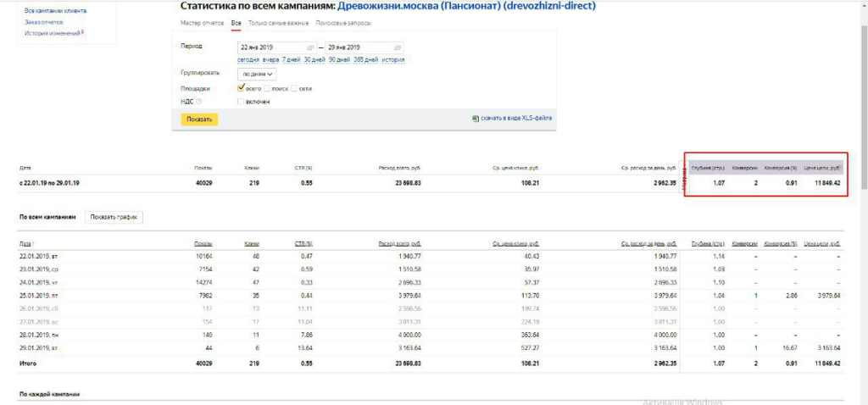868x405 pixels.
Task: Select the '365 дней' period shortcut
Action: (366, 60)
